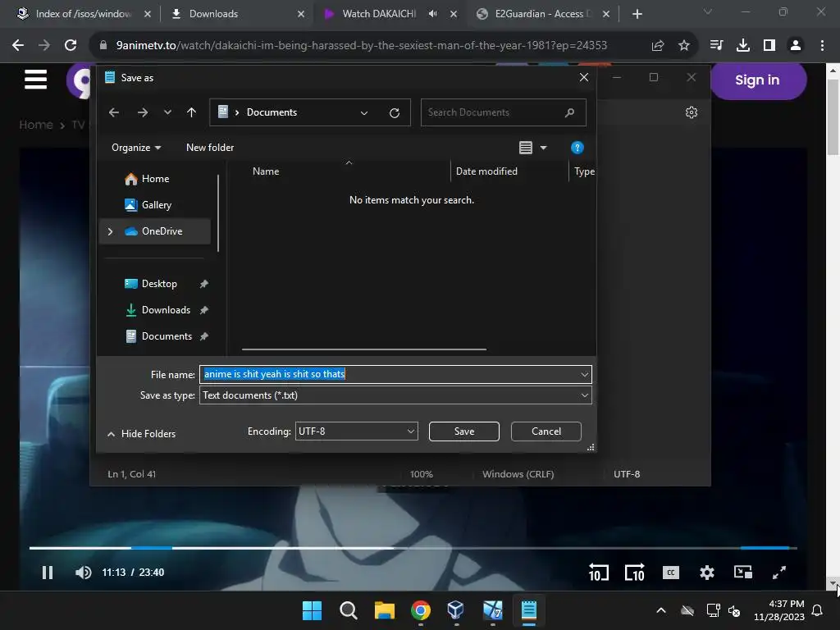Expand the OneDrive tree node
Image resolution: width=840 pixels, height=630 pixels.
coord(111,231)
